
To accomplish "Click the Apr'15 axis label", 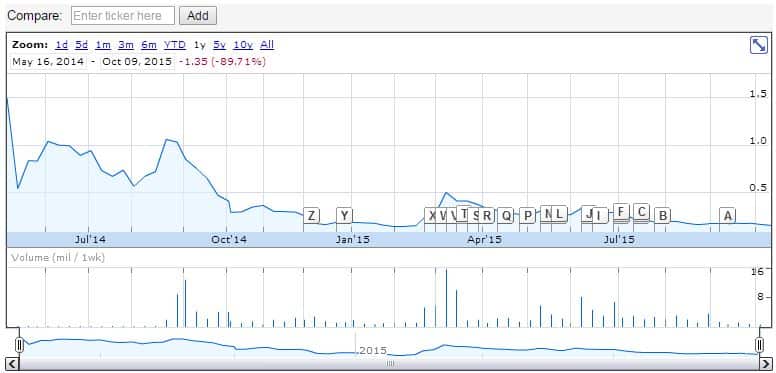I will click(x=485, y=240).
